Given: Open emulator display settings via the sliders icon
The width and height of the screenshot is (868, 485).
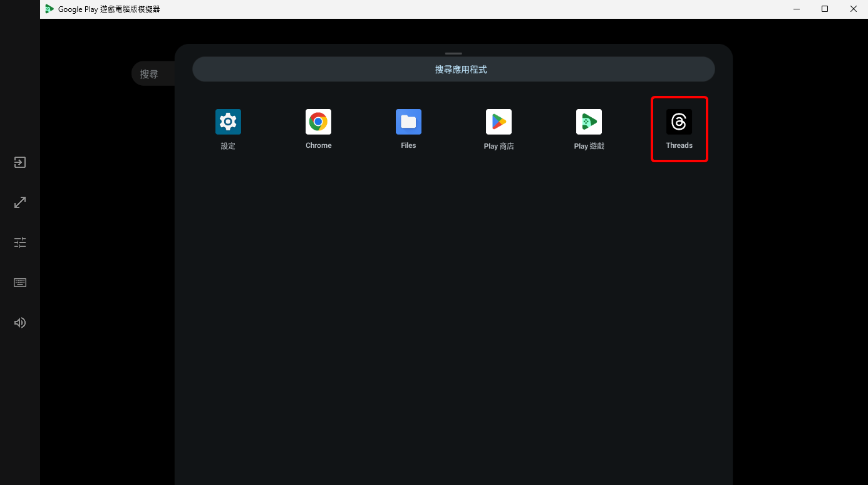Looking at the screenshot, I should point(19,242).
